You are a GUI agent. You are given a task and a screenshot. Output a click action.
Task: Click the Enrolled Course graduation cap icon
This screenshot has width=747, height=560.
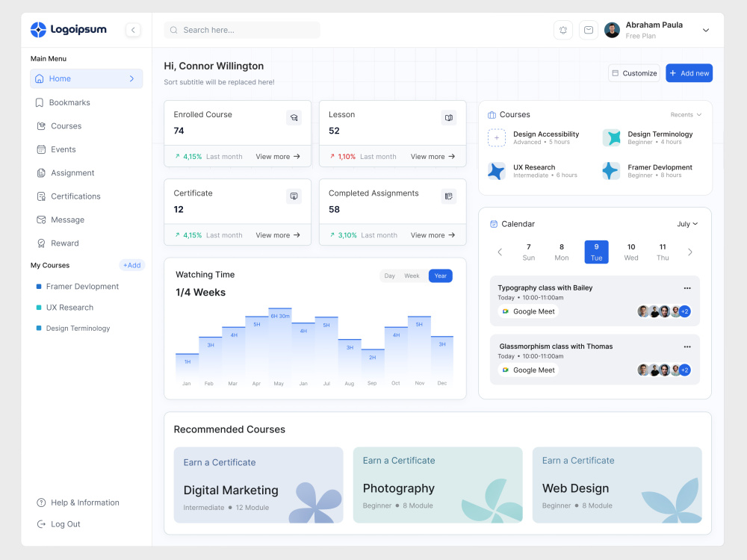(x=294, y=118)
